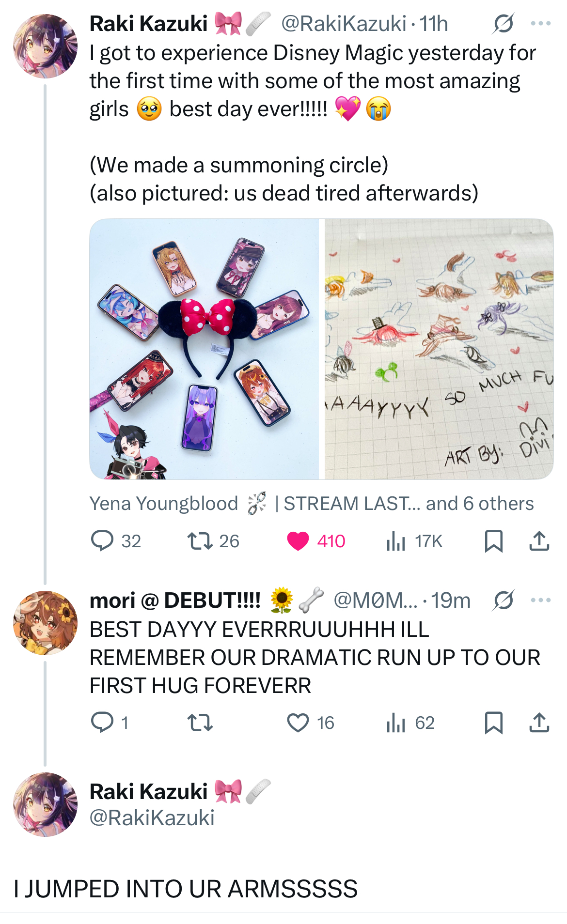Open @RakiKazuki handle on bottom tweet

click(152, 818)
